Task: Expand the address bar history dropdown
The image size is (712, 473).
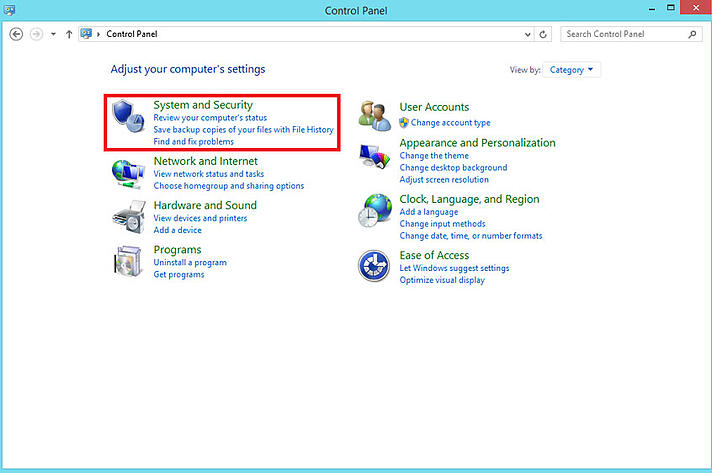Action: pyautogui.click(x=527, y=34)
